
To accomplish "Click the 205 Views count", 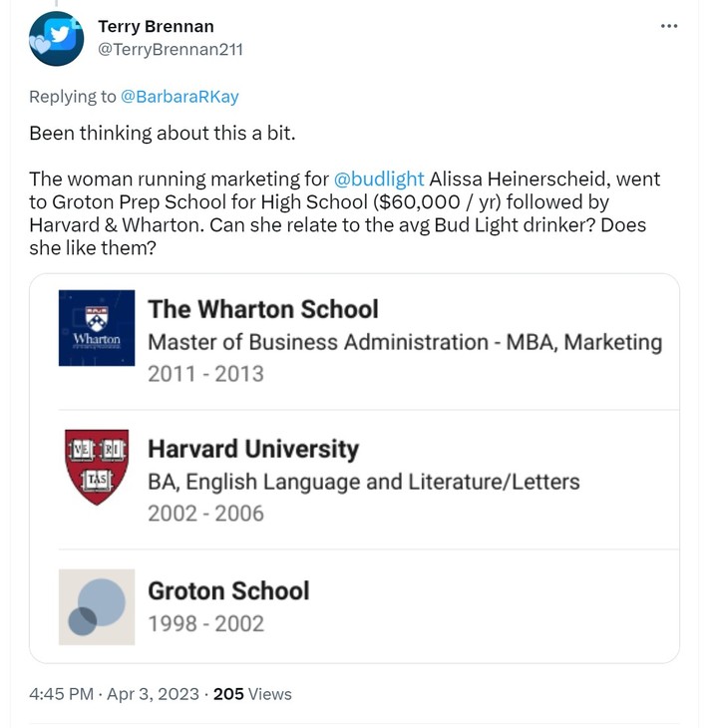I will (x=252, y=693).
